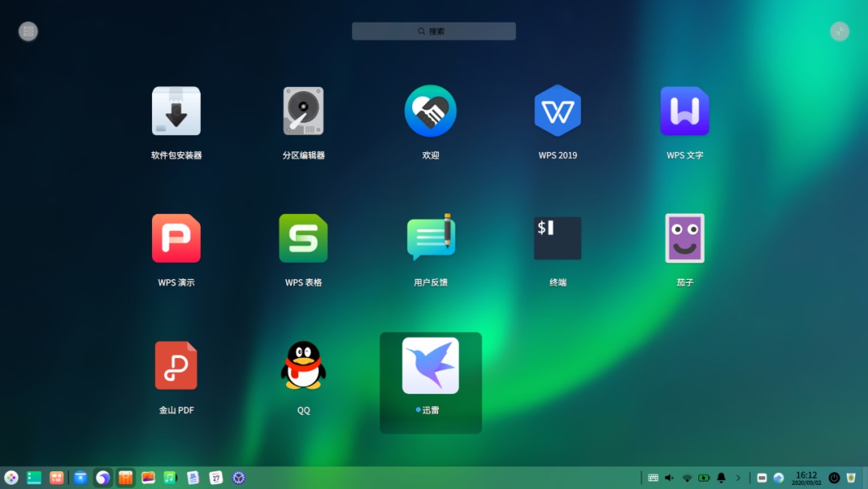Open the trash in the dock
Screen dimensions: 868x489
[851, 478]
